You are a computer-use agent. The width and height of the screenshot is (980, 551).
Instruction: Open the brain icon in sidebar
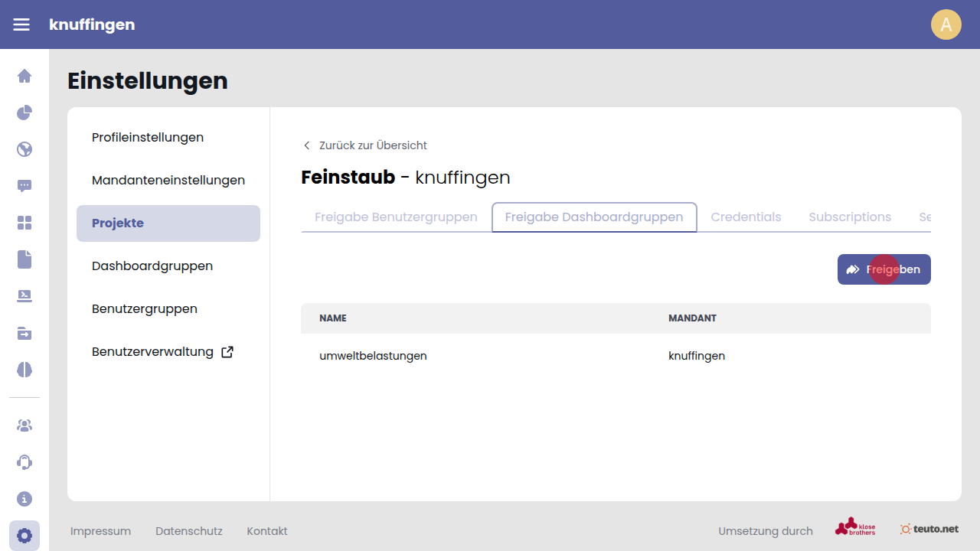24,370
